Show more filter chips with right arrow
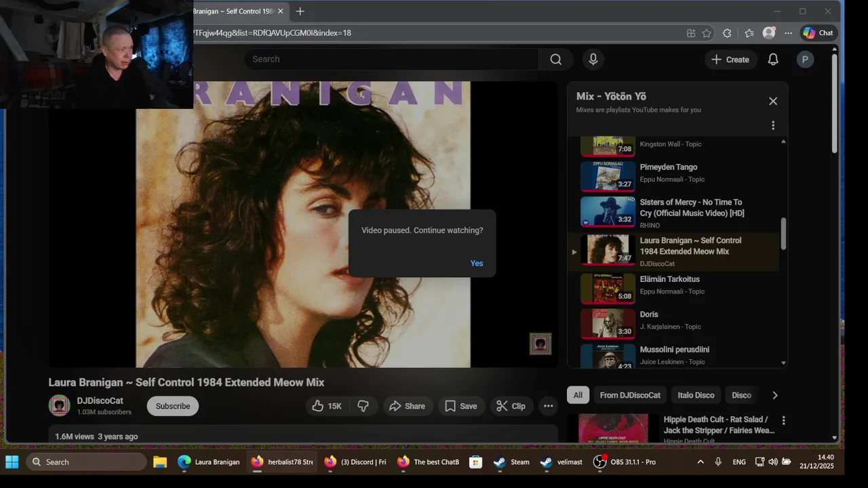 775,395
